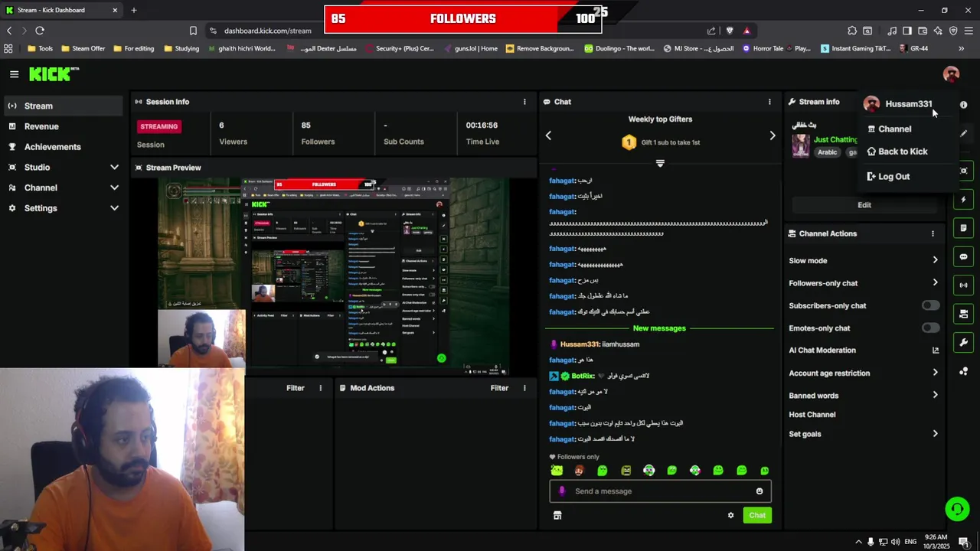Open Chat panel three-dot menu

tap(769, 102)
